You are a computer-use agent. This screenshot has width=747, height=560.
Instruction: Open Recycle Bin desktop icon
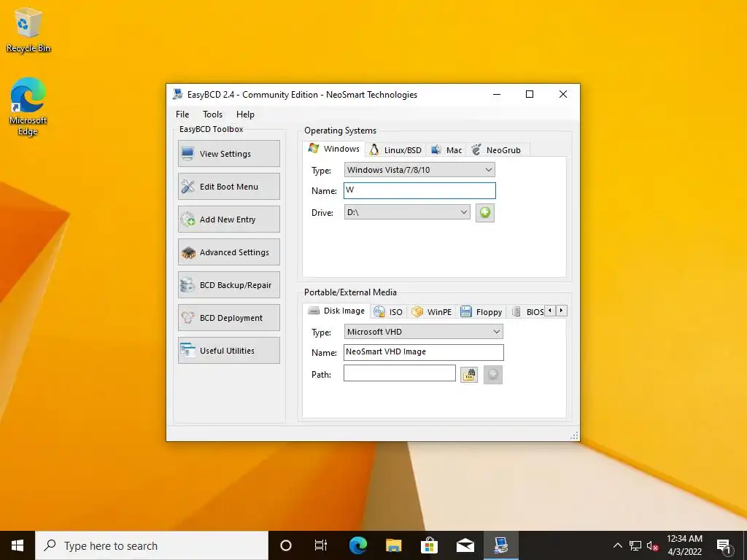(x=28, y=30)
